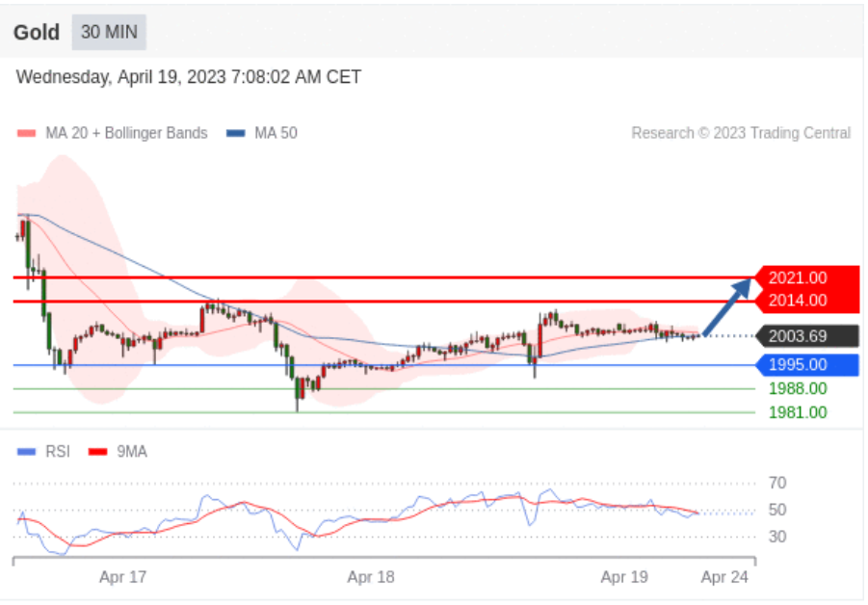Select the green 1981.00 support label
The width and height of the screenshot is (868, 605).
coord(797,412)
